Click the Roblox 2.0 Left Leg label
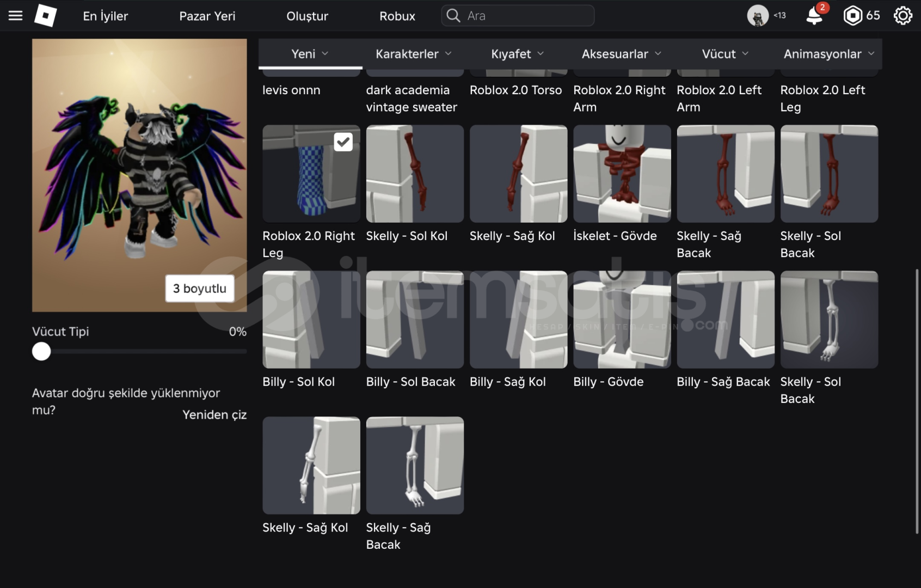921x588 pixels. [822, 99]
